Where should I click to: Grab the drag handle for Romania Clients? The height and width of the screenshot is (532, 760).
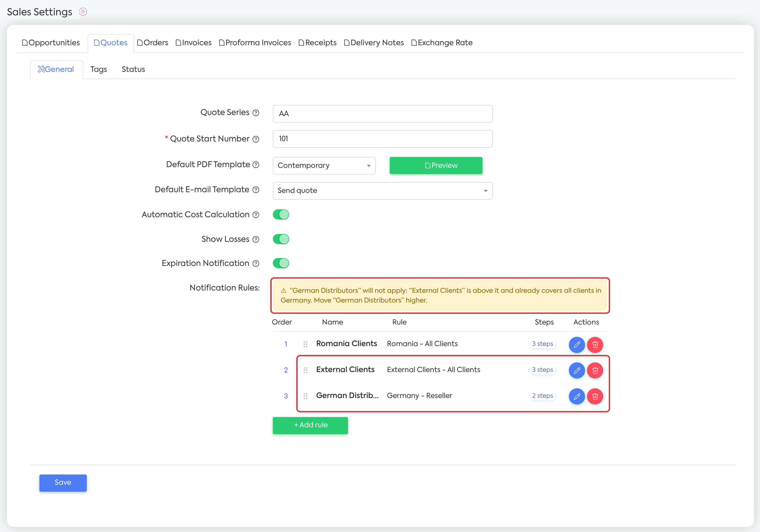(x=305, y=344)
